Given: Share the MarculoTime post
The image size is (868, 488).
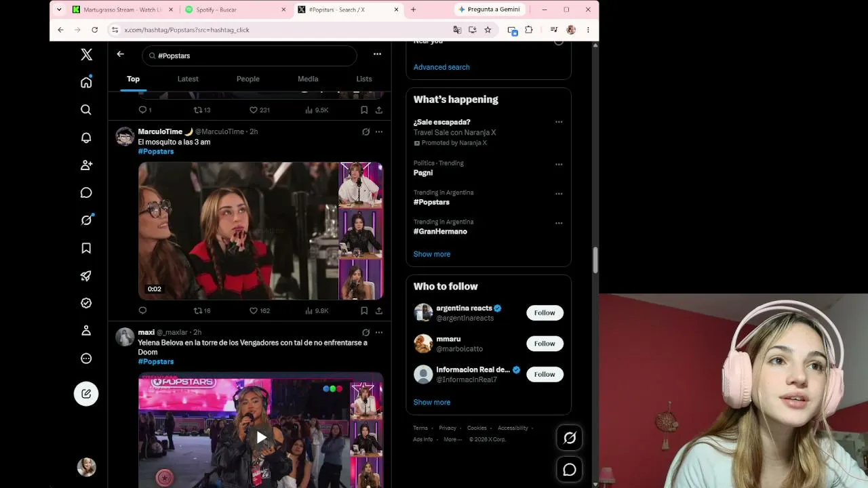Looking at the screenshot, I should coord(379,310).
